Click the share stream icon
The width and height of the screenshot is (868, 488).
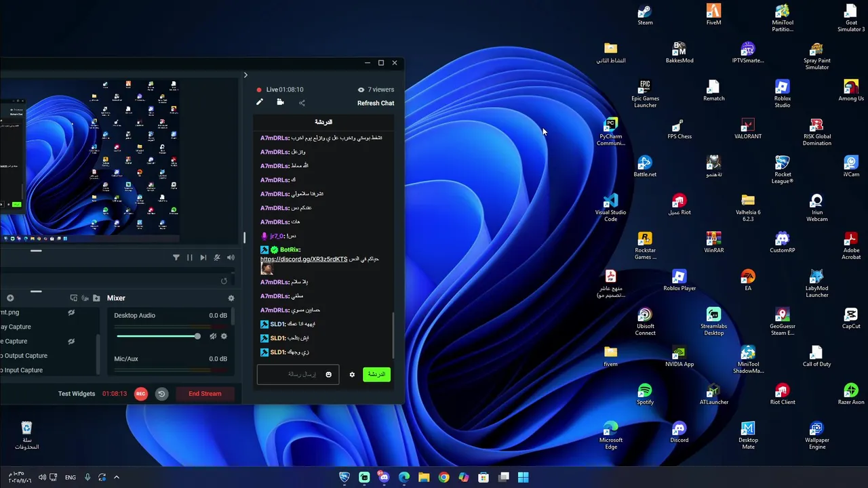[302, 103]
